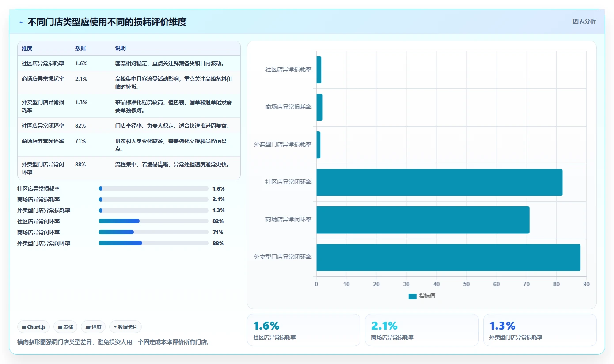Click the footer note starting 横向条形图强调
The width and height of the screenshot is (614, 364).
tap(113, 341)
